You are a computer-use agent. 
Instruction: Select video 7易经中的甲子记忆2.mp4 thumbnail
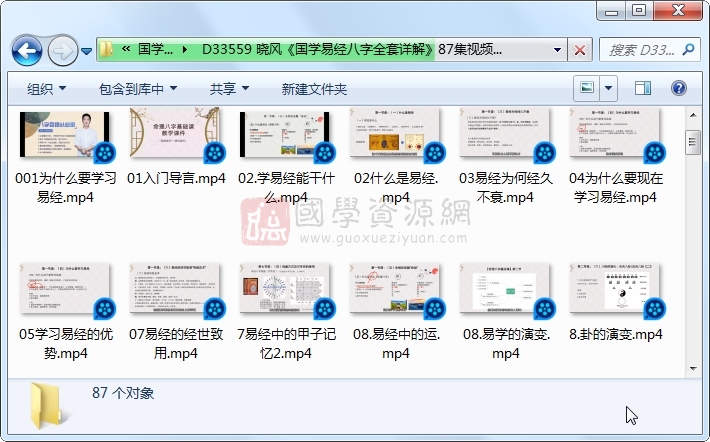coord(285,289)
